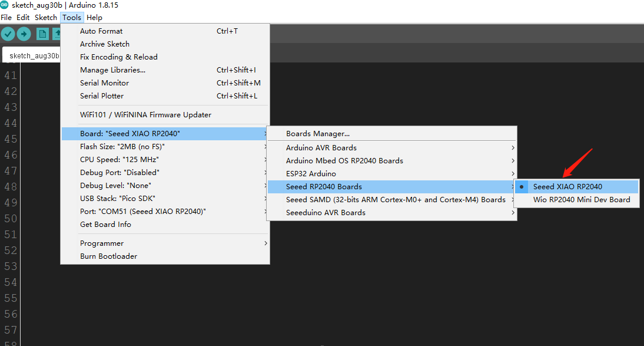Open the USB Stack submenu
644x346 pixels.
pos(165,198)
